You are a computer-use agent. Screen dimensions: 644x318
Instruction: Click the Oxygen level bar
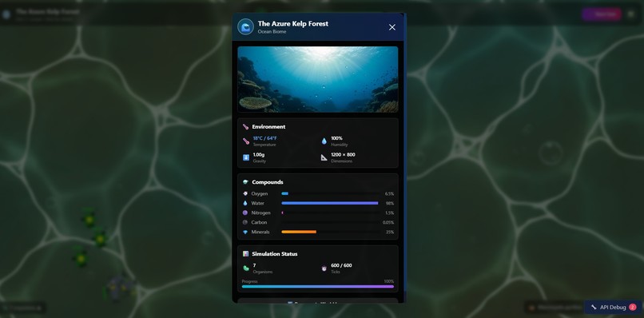tap(330, 193)
